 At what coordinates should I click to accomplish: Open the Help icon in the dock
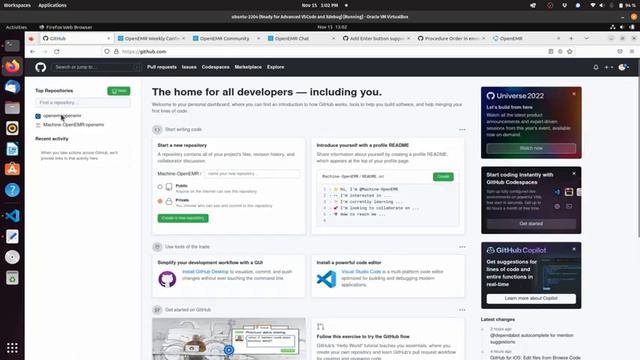(12, 190)
